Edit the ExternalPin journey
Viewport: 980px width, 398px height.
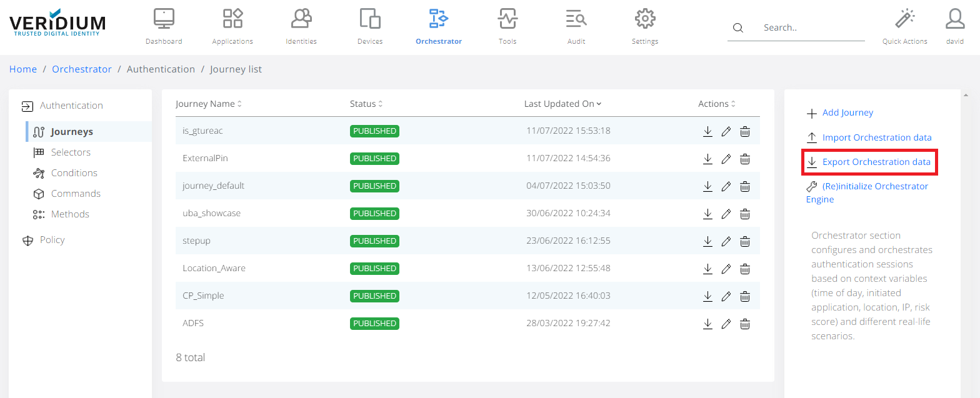(x=726, y=159)
